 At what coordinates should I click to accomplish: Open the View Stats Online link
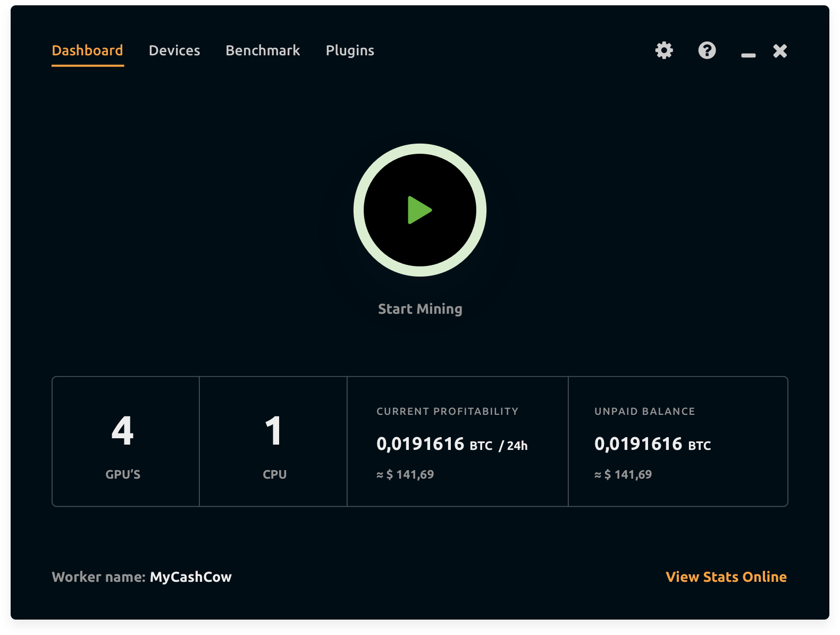click(x=726, y=577)
